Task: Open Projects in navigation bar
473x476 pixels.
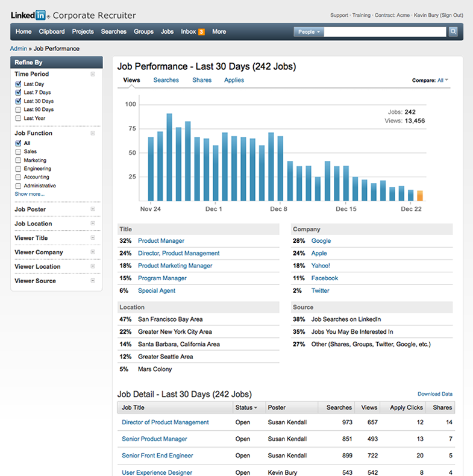Action: pyautogui.click(x=83, y=31)
